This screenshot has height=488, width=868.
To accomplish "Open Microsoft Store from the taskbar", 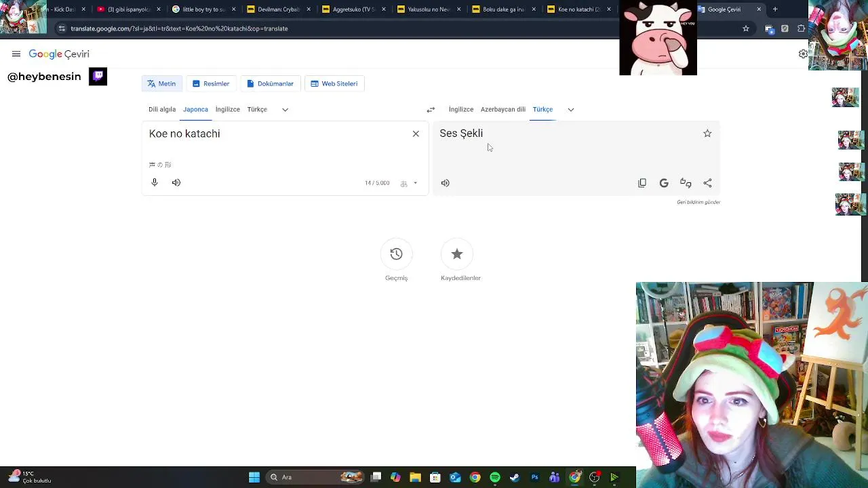I will (435, 477).
